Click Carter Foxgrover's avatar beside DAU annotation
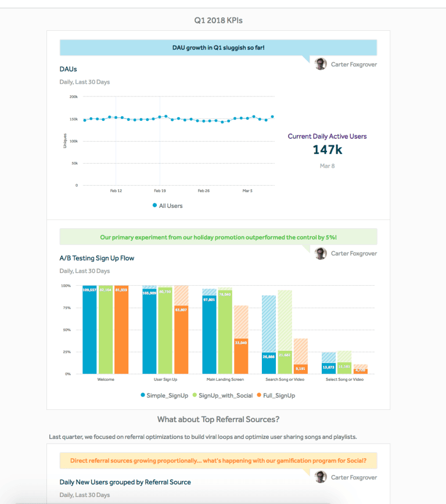Viewport: 446px width, 504px height. 321,64
